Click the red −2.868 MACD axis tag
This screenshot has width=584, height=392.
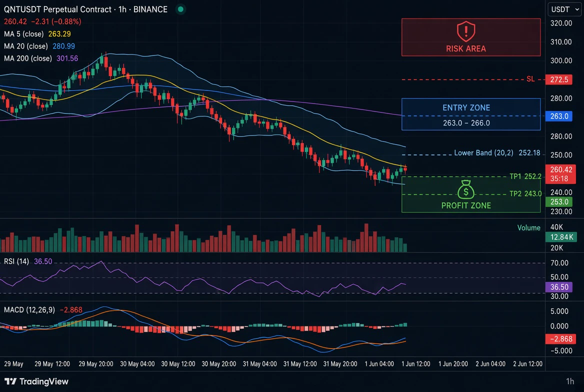(x=560, y=338)
